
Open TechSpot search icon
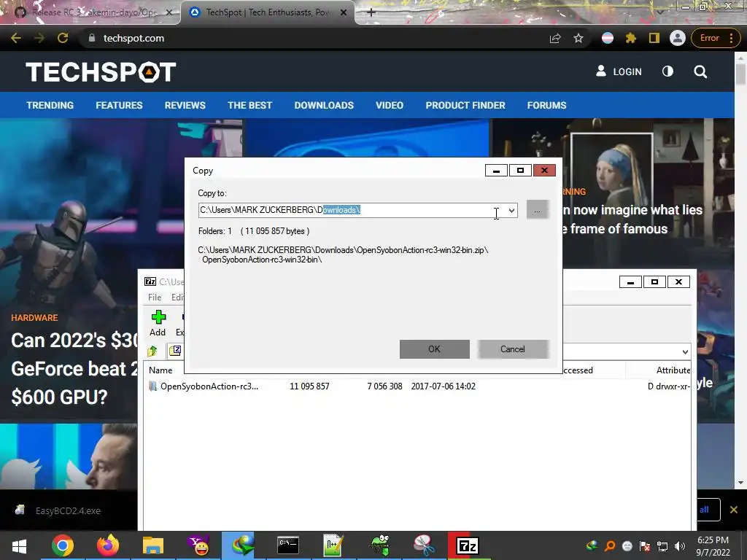click(700, 71)
